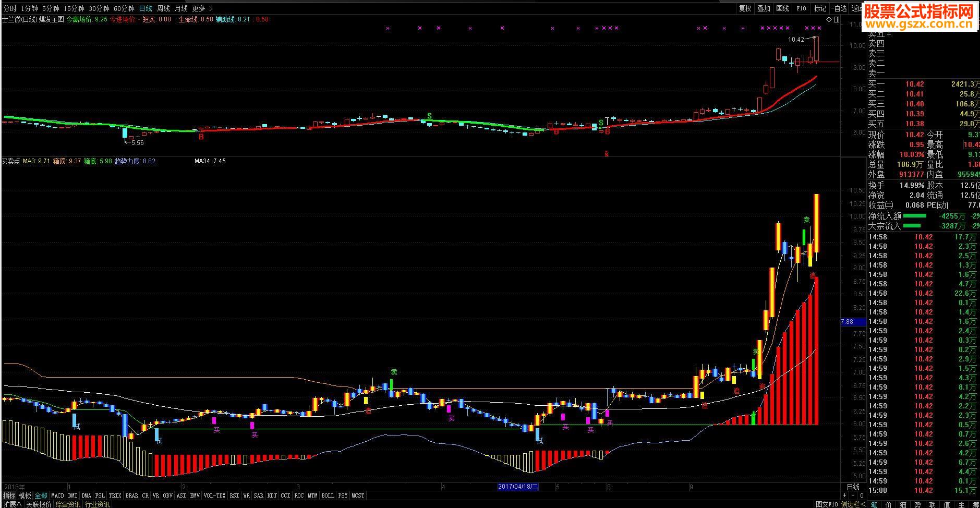The height and width of the screenshot is (508, 980).
Task: Switch to 周线 weekly chart
Action: pyautogui.click(x=163, y=8)
